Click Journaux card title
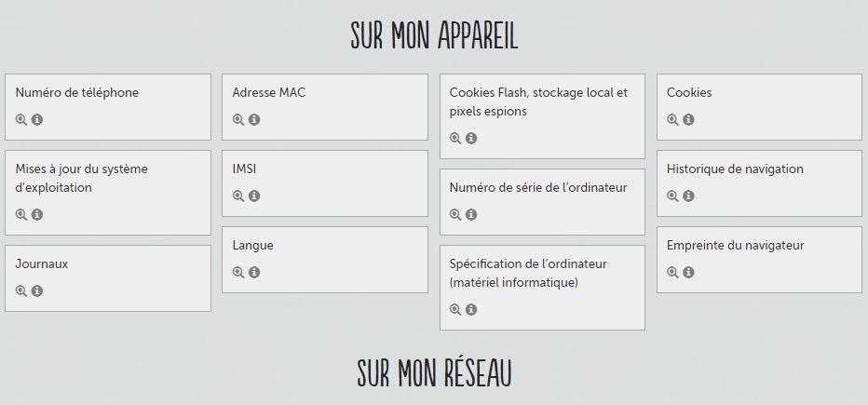This screenshot has height=405, width=868. click(x=42, y=263)
